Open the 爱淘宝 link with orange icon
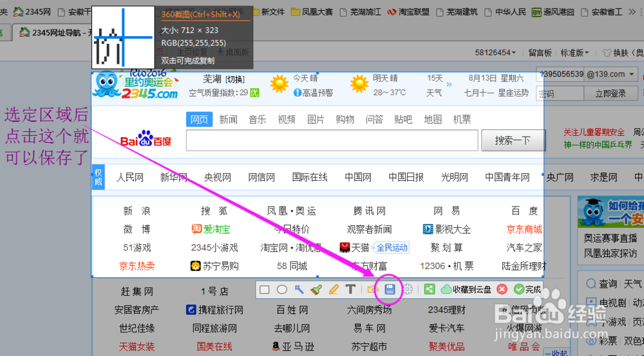This screenshot has height=356, width=644. click(211, 229)
